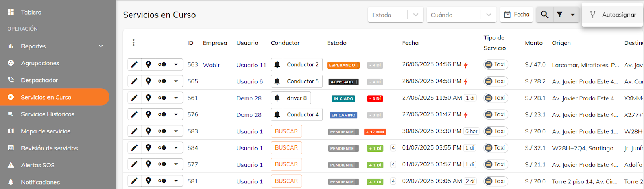Open map pin for service 584
Screen dimensions: 644x189
(x=148, y=148)
